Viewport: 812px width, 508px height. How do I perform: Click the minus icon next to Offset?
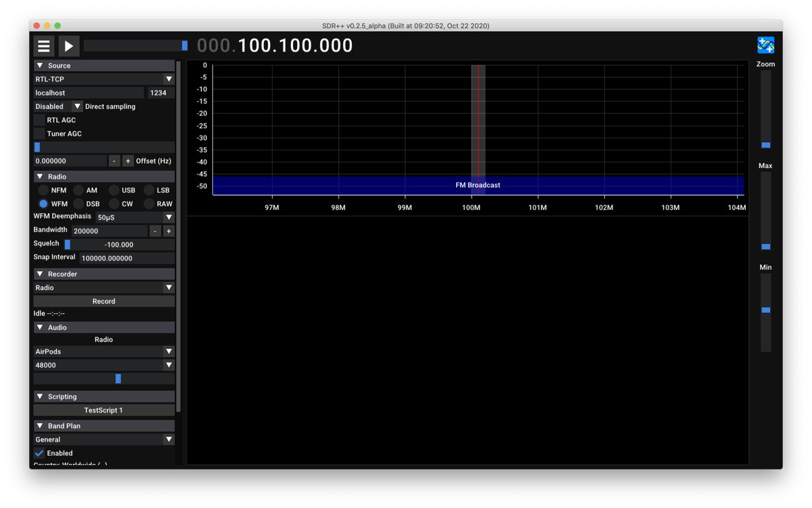click(114, 161)
